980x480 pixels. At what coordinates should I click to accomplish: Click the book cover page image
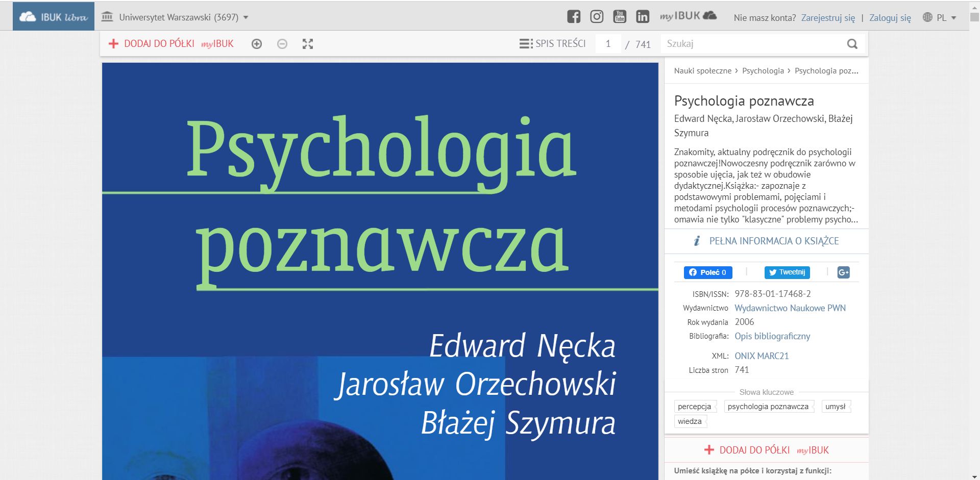[380, 271]
